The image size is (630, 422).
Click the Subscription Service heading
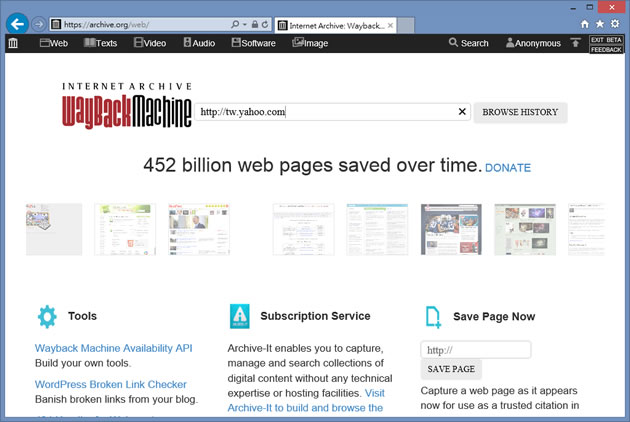pos(315,316)
